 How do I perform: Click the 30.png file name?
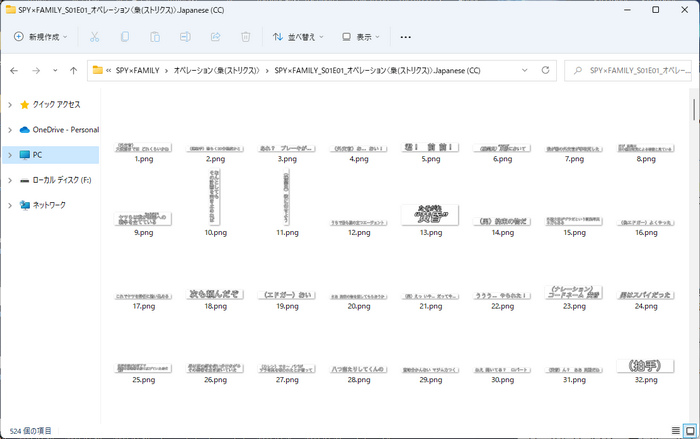[x=502, y=380]
